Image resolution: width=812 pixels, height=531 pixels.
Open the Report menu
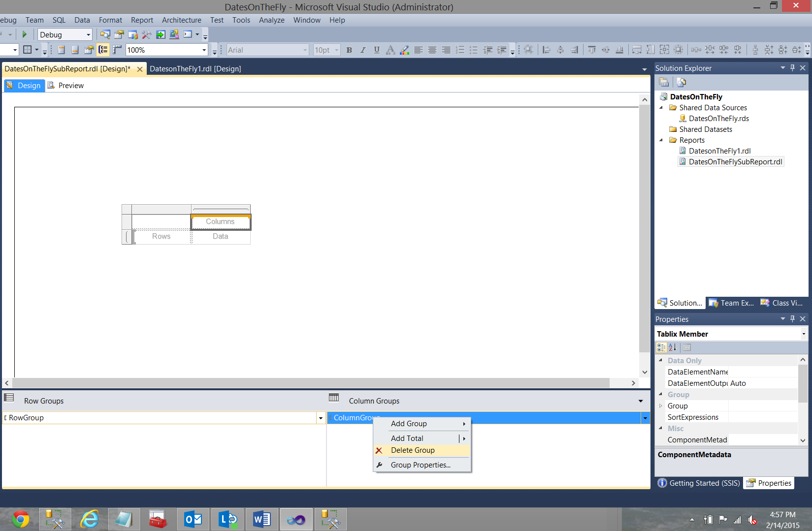coord(142,20)
